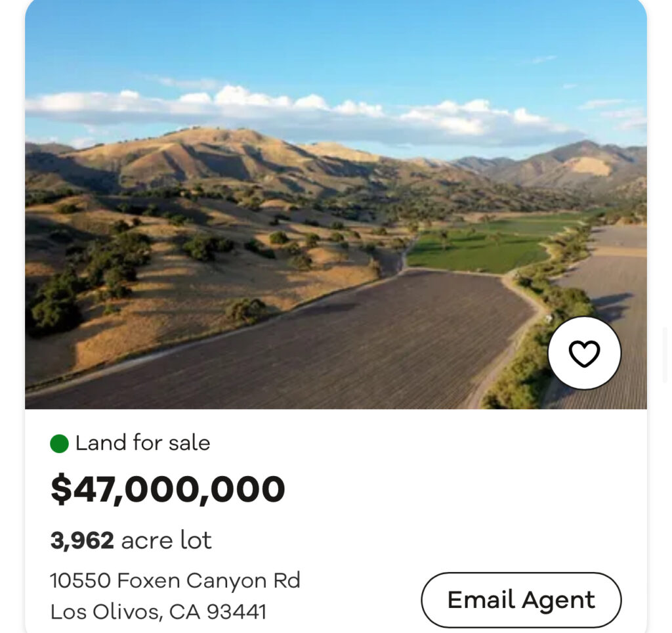672x633 pixels.
Task: Open the 10550 Foxen Canyon Rd address
Action: (x=175, y=580)
